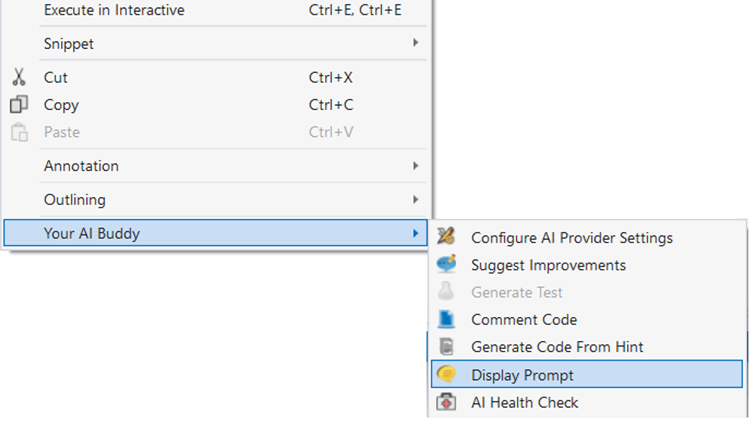The image size is (751, 422).
Task: Open the Your AI Buddy menu entry
Action: pyautogui.click(x=92, y=234)
